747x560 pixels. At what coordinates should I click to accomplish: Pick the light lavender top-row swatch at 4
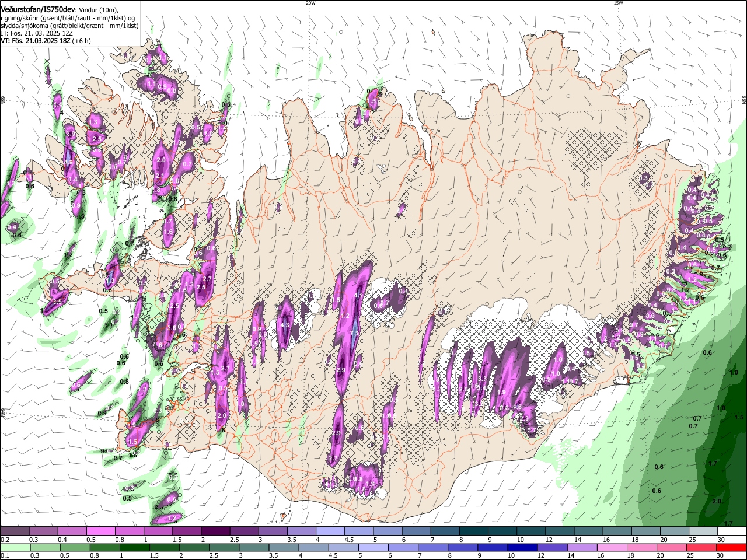click(330, 531)
